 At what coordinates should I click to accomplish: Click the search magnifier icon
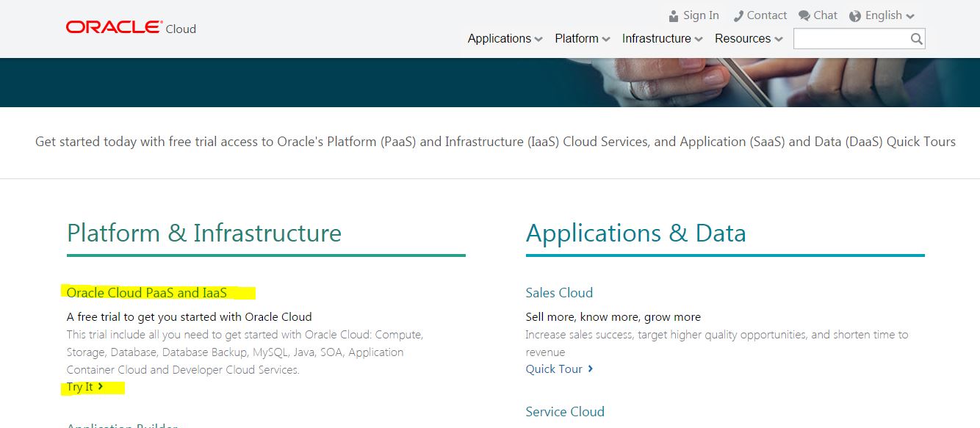(915, 38)
